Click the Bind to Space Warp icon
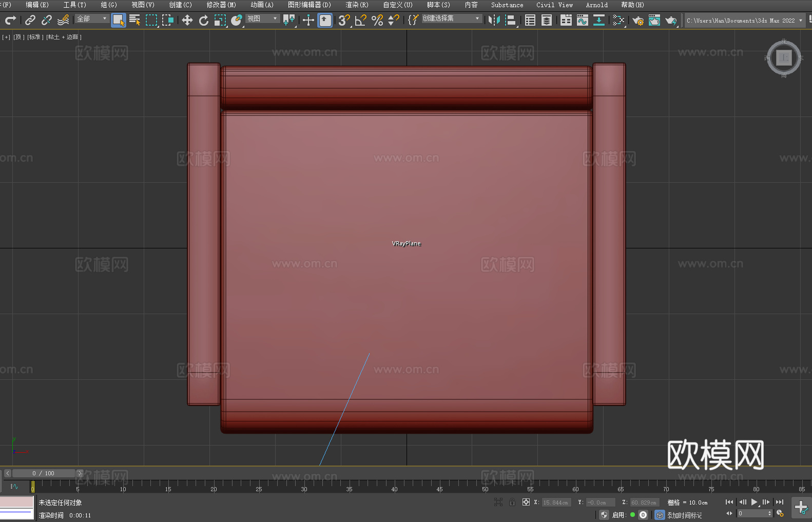Viewport: 812px width, 522px height. coord(63,21)
